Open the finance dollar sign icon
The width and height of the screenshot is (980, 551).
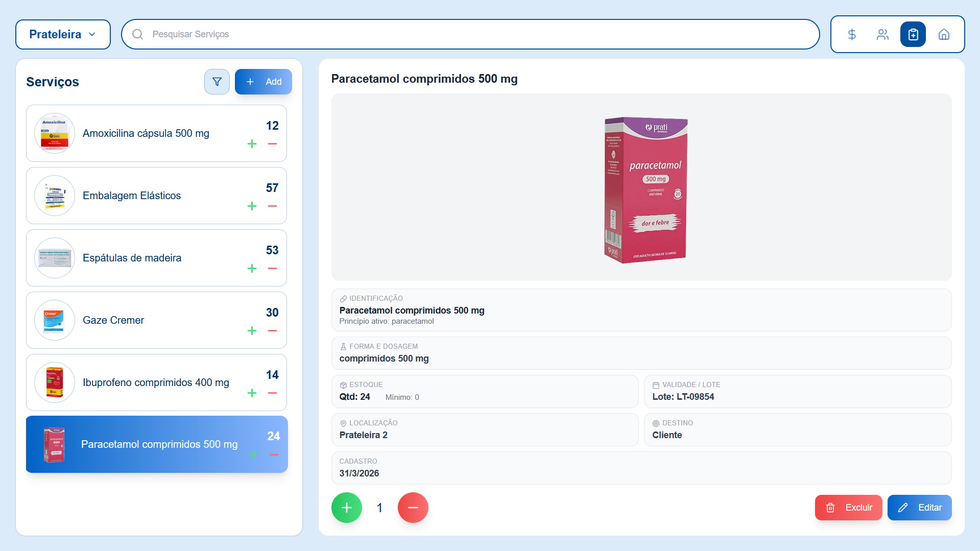pyautogui.click(x=851, y=34)
